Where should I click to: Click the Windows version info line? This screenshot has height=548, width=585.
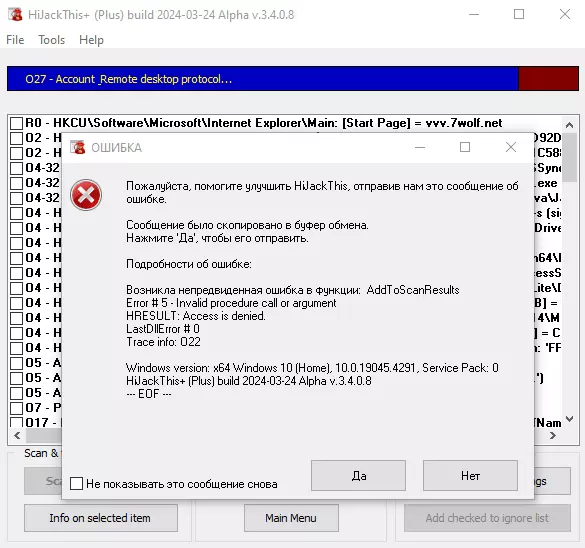coord(312,368)
